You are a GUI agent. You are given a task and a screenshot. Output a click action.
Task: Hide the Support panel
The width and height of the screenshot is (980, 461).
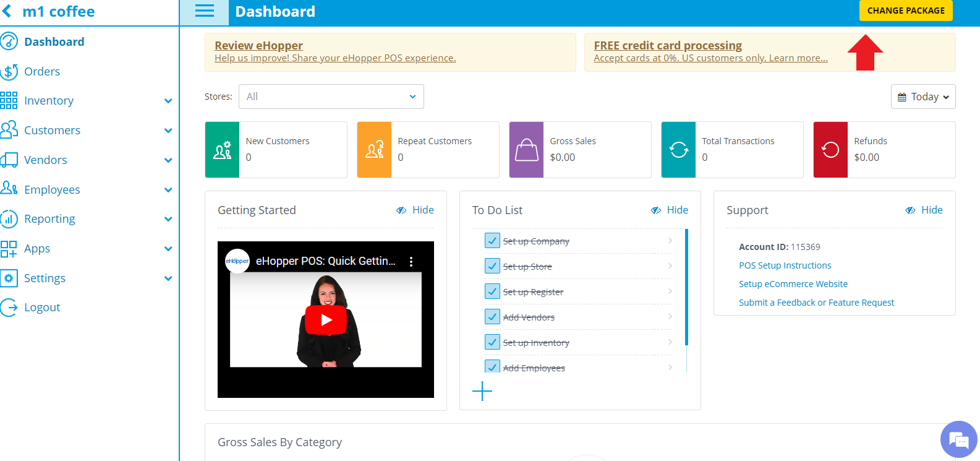pos(924,210)
